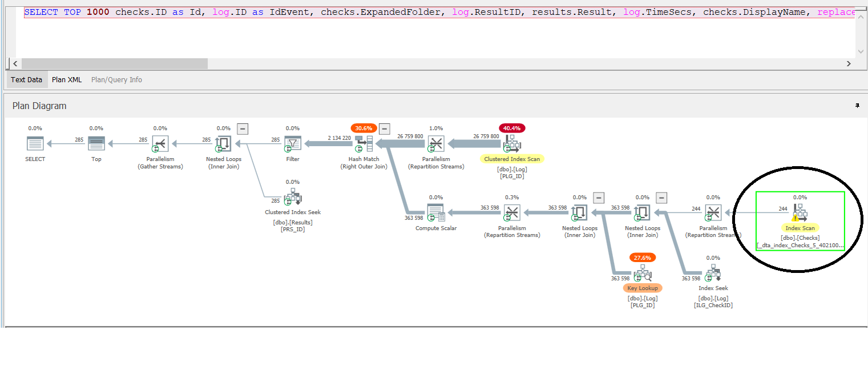Select Nested Loops operator feeding Gather Streams
This screenshot has height=370, width=868.
pyautogui.click(x=223, y=144)
